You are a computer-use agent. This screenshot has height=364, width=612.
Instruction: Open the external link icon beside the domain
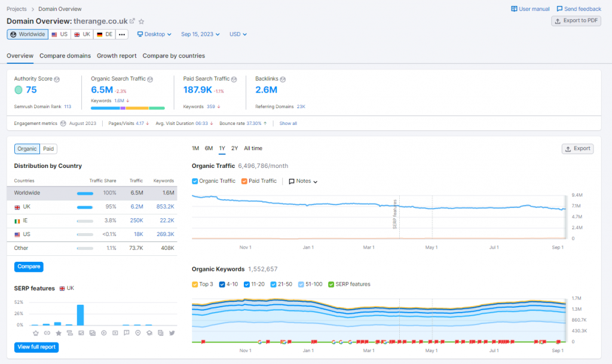point(132,22)
